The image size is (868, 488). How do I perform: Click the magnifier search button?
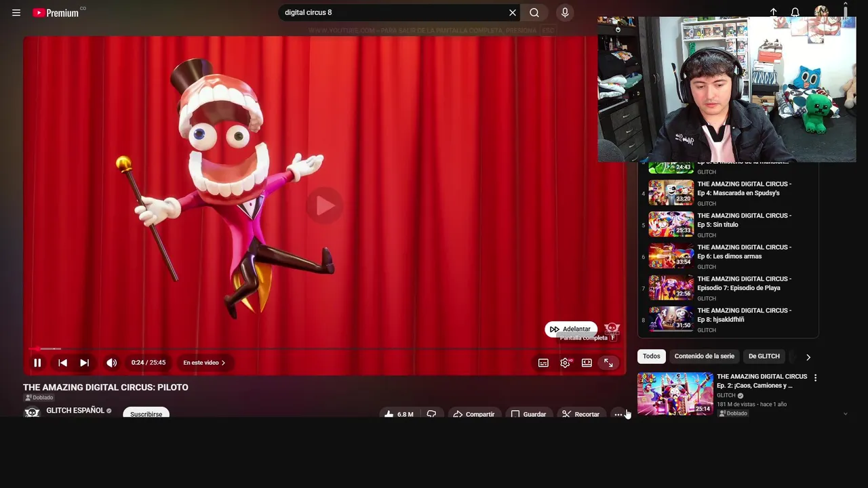534,12
